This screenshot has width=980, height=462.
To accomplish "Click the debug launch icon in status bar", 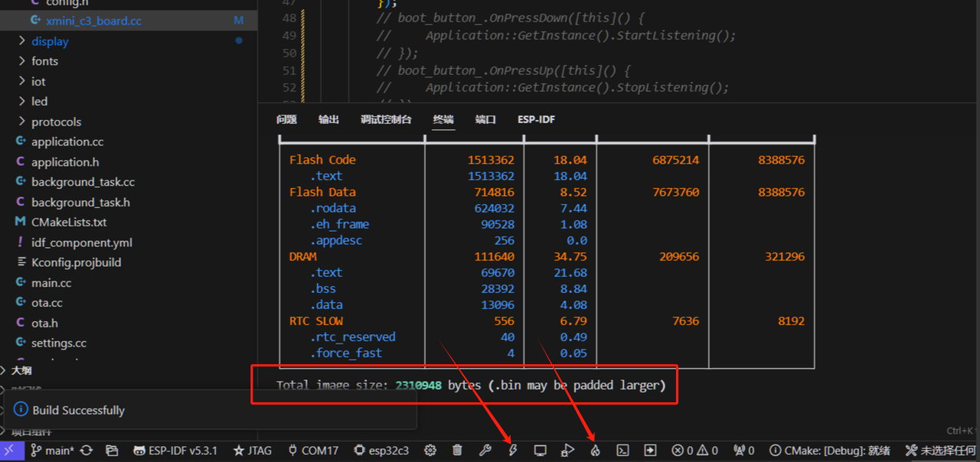I will [567, 451].
